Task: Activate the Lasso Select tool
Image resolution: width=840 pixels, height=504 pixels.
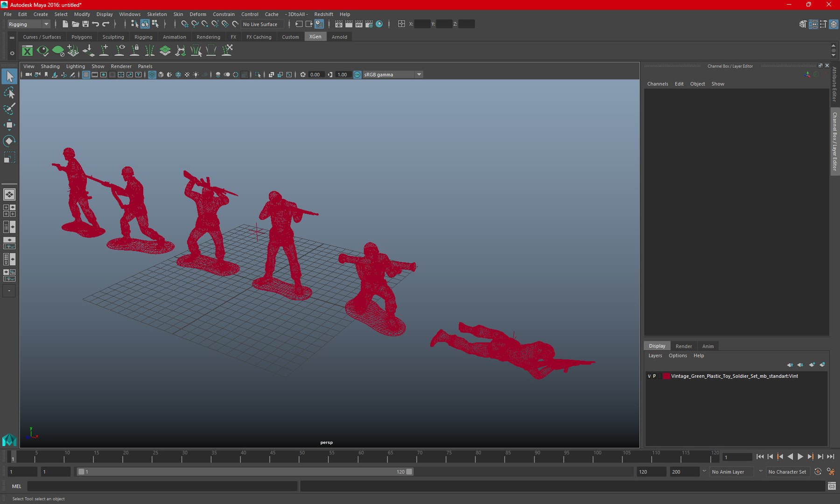Action: click(9, 93)
